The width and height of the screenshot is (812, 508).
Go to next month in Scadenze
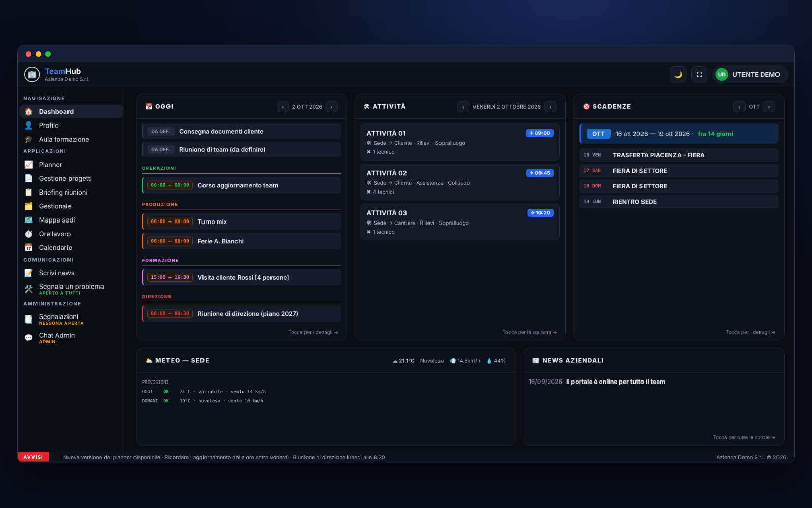tap(769, 107)
